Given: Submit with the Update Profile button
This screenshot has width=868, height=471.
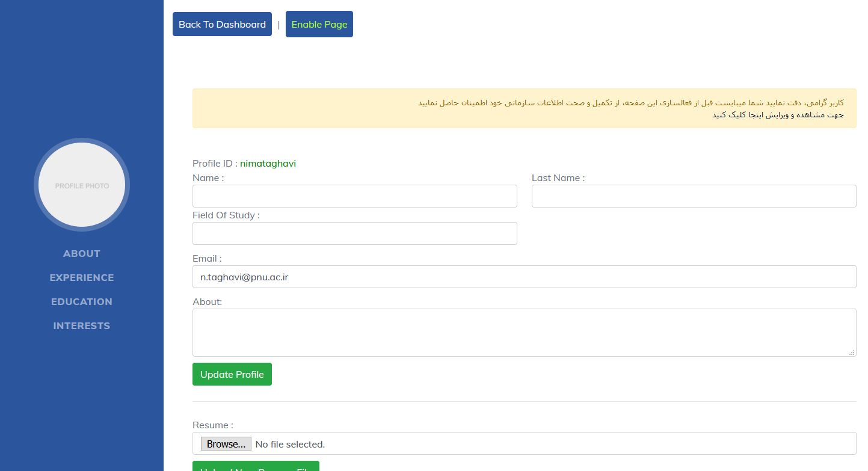Looking at the screenshot, I should coord(232,374).
